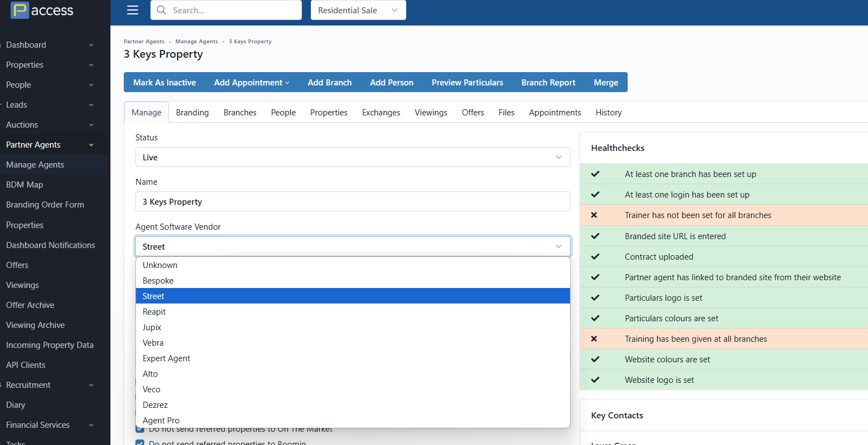Open the Exchanges tab
868x445 pixels.
coord(381,112)
